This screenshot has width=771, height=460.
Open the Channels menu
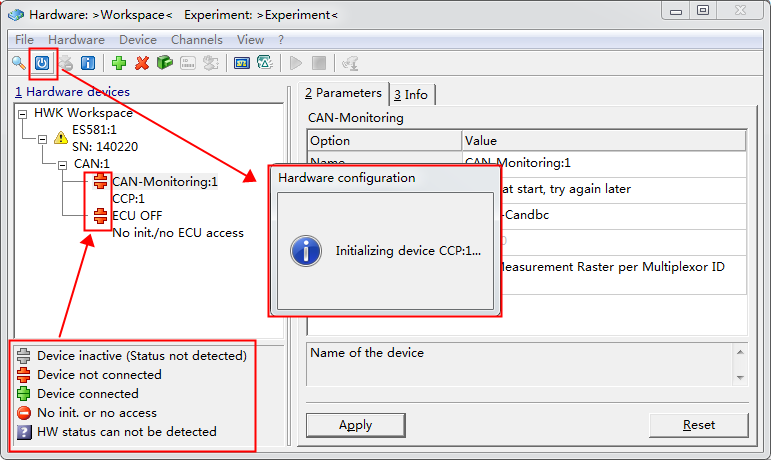point(197,40)
